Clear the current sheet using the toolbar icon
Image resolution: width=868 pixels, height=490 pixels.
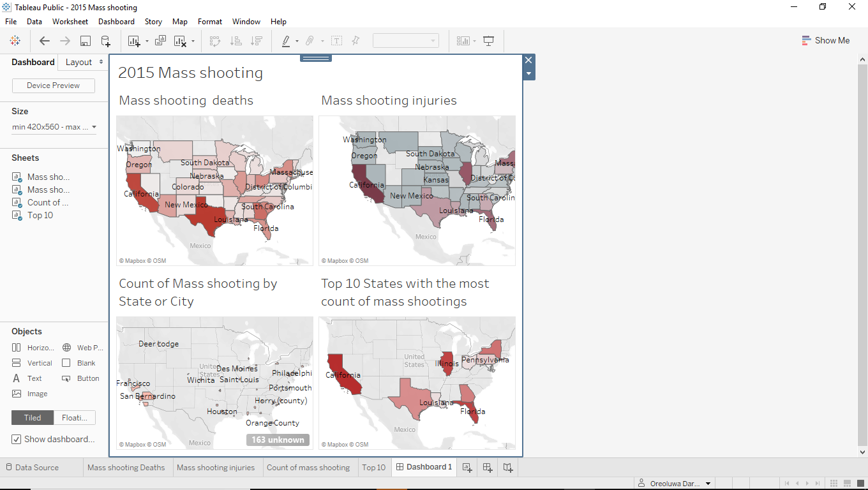[181, 40]
